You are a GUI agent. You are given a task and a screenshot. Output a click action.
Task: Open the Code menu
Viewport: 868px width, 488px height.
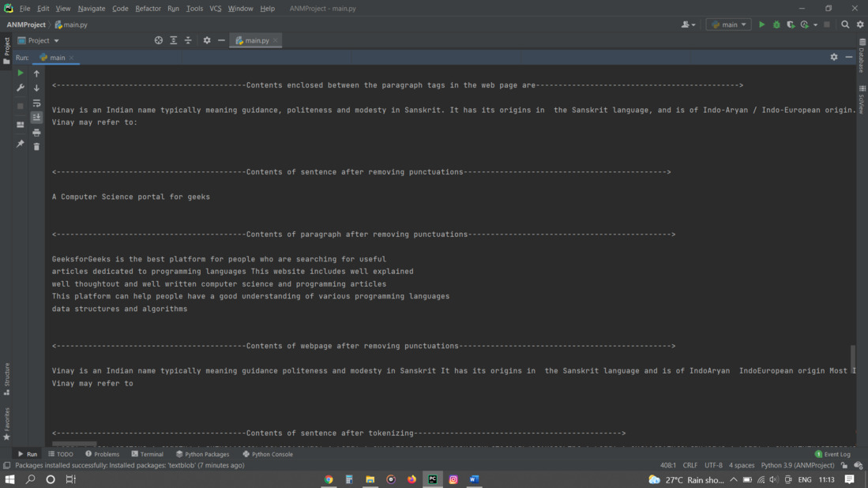120,9
